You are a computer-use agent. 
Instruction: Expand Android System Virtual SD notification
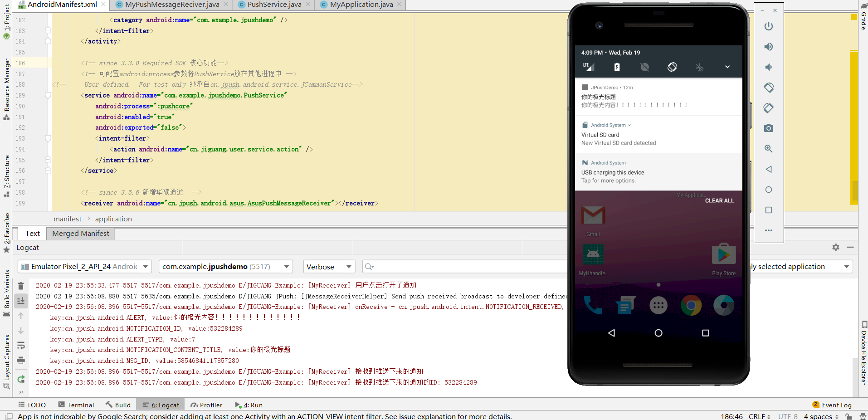[629, 125]
